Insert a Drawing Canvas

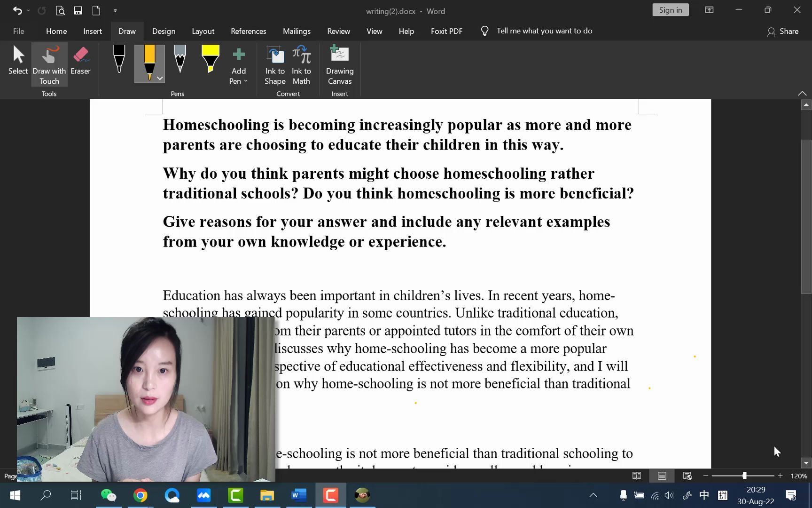pyautogui.click(x=339, y=64)
